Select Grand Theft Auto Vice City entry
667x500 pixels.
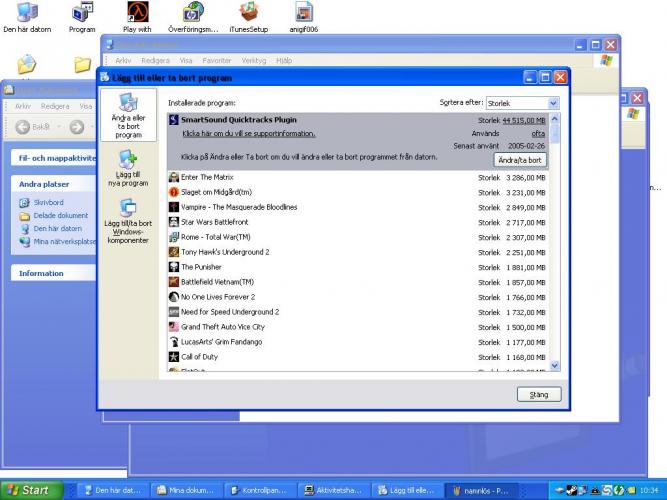tap(222, 327)
